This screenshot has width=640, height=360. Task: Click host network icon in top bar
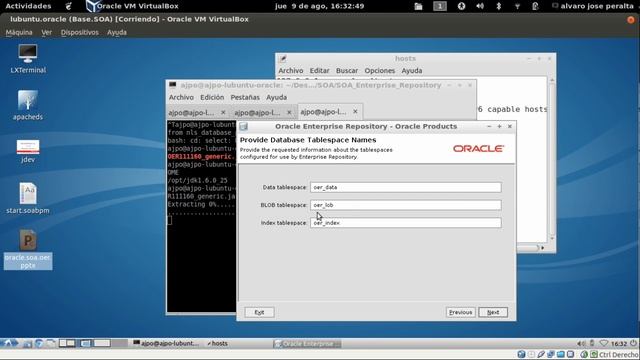tap(517, 6)
